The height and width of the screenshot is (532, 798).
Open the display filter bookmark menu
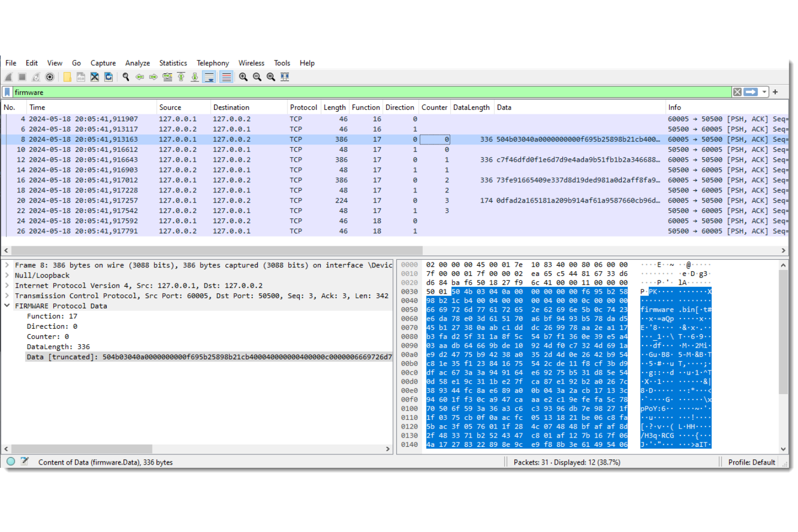click(x=8, y=92)
